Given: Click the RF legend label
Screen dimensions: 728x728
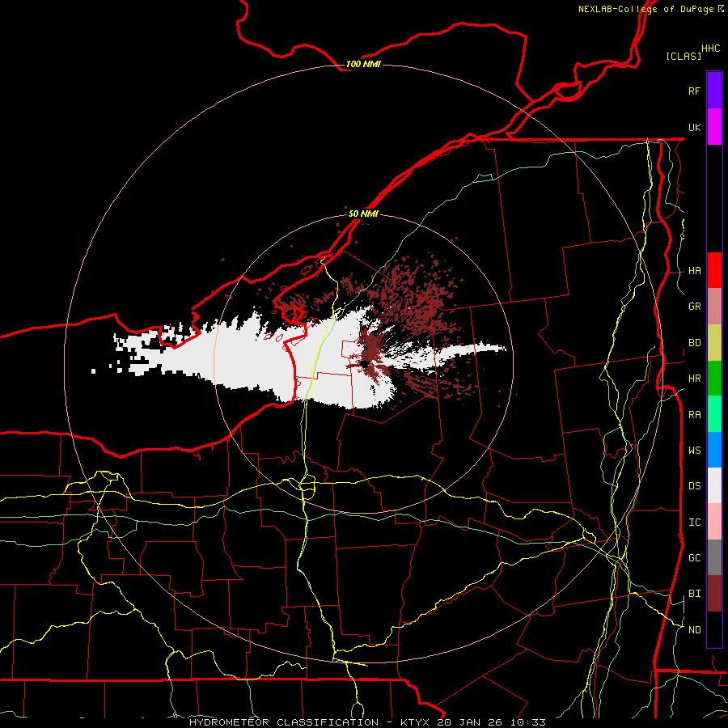Looking at the screenshot, I should click(694, 91).
